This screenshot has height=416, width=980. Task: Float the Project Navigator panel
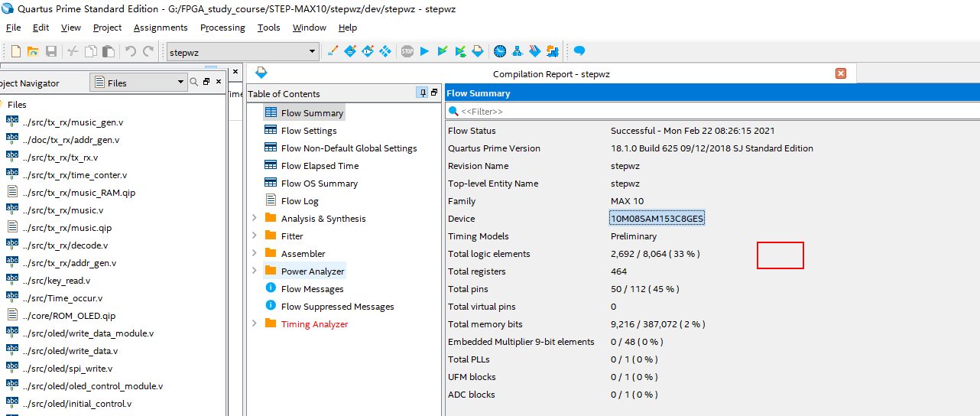click(x=206, y=82)
